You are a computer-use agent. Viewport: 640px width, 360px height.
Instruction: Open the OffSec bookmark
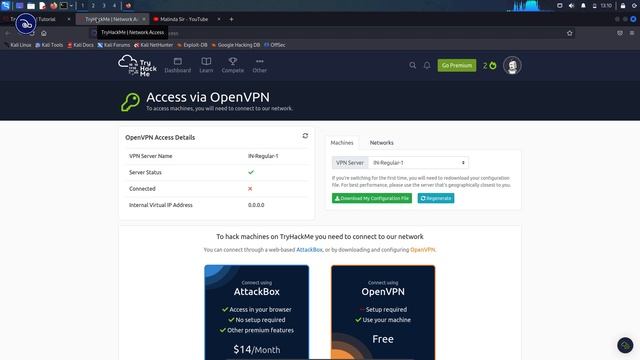pos(275,45)
